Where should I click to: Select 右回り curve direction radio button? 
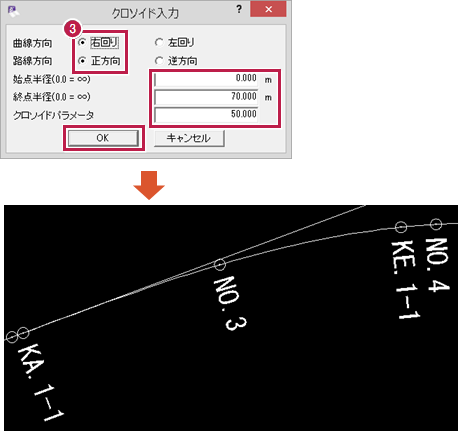pos(82,43)
